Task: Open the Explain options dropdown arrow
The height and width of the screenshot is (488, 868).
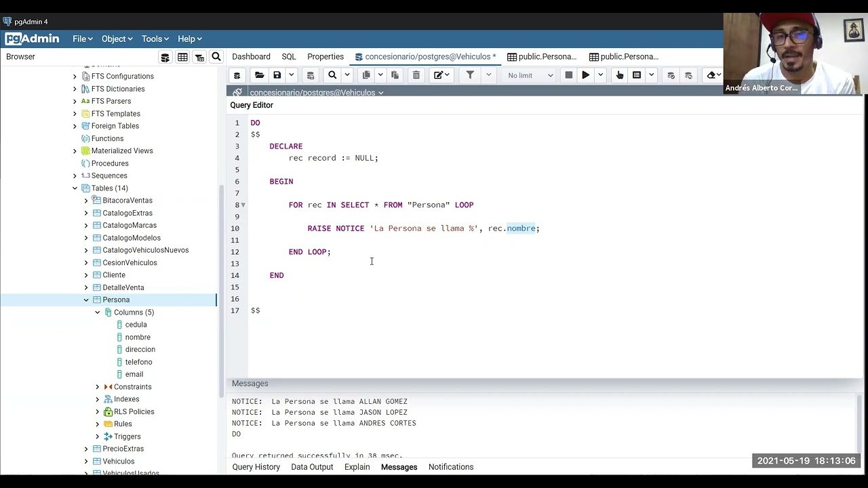Action: (651, 75)
